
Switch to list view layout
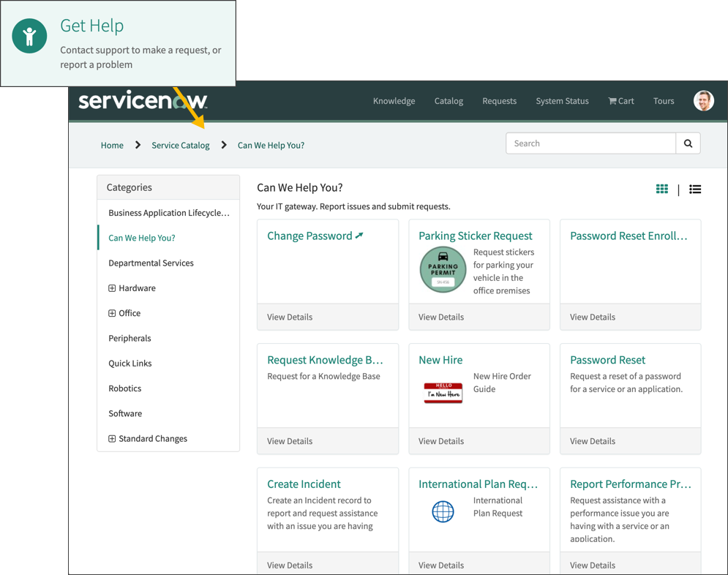694,189
